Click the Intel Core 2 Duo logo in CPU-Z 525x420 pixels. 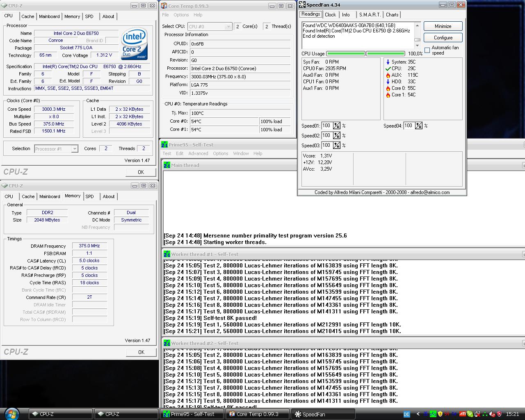[x=134, y=44]
